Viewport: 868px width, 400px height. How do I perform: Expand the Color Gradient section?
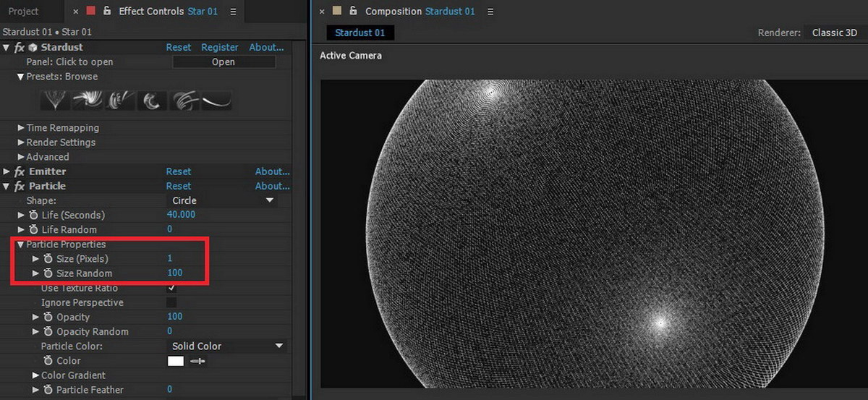tap(35, 375)
